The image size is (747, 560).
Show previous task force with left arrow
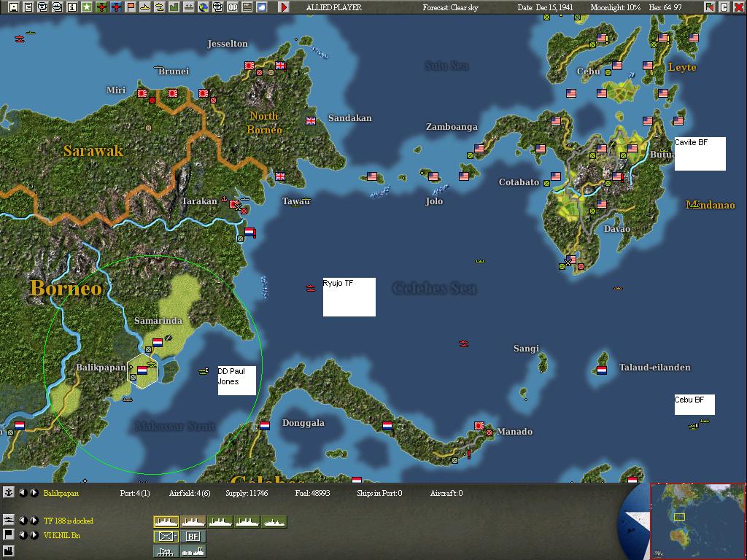(23, 521)
